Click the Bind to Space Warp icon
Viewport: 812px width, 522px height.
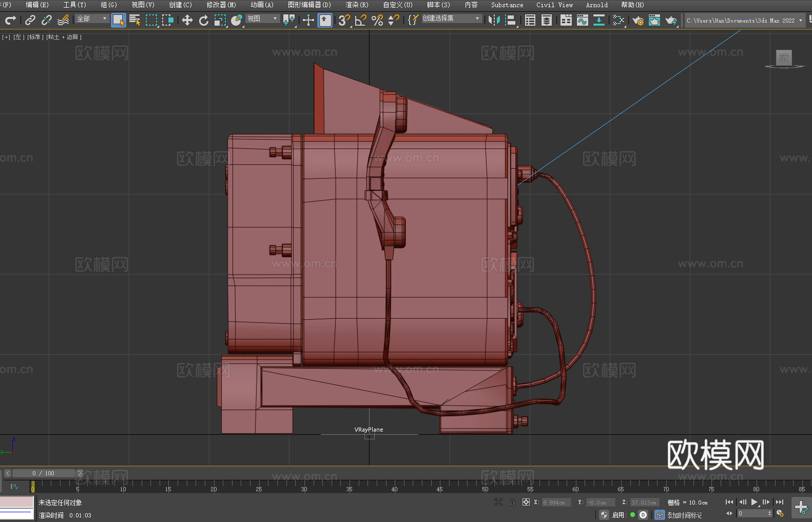(63, 20)
